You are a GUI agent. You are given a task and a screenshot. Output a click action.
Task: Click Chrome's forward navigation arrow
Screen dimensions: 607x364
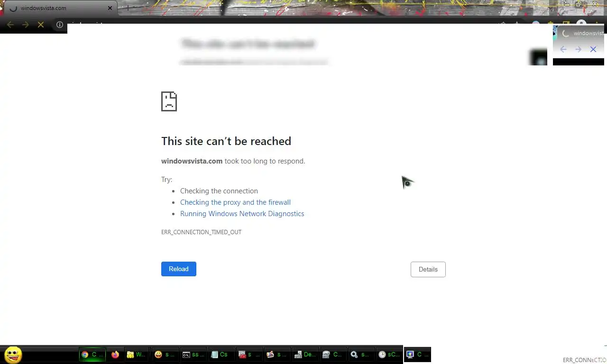pyautogui.click(x=26, y=25)
